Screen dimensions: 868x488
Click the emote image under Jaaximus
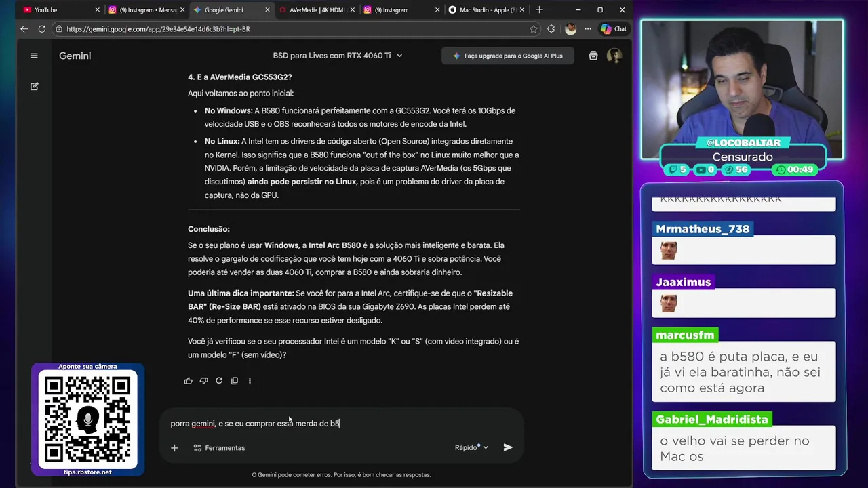(669, 303)
